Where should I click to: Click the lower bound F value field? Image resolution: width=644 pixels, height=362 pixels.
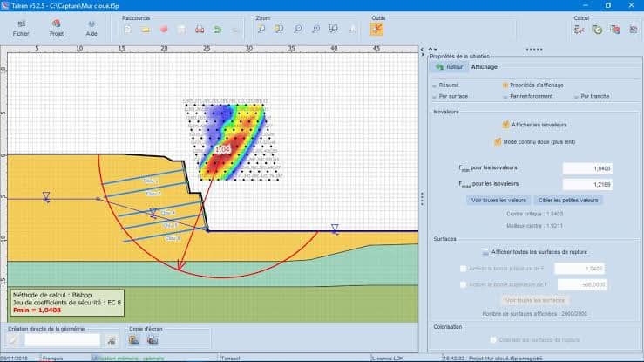tap(580, 269)
